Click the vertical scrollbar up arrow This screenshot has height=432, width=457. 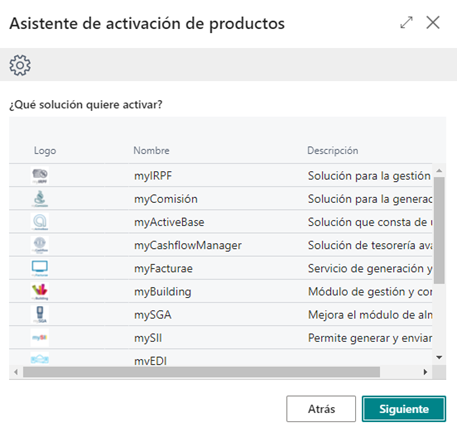(439, 171)
